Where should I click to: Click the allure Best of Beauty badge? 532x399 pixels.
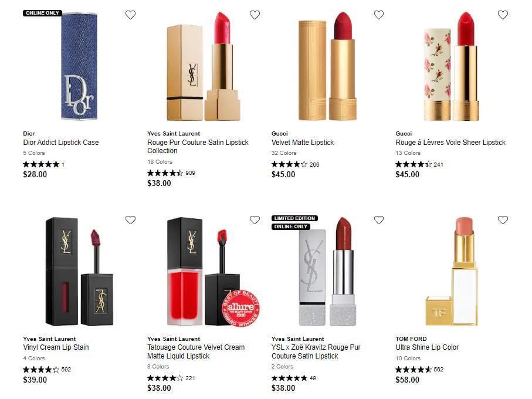tap(240, 309)
